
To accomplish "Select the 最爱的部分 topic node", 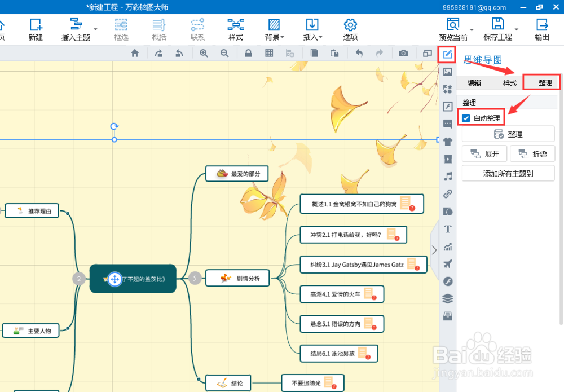I will tap(237, 174).
